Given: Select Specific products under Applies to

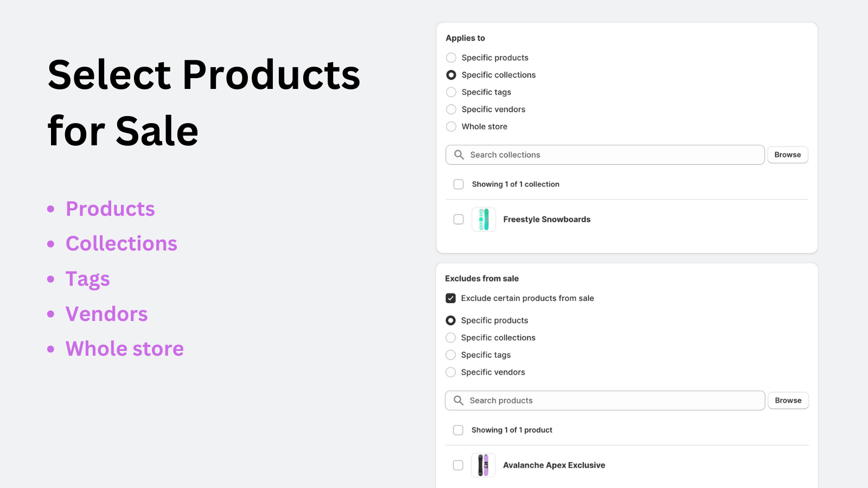Looking at the screenshot, I should click(451, 58).
